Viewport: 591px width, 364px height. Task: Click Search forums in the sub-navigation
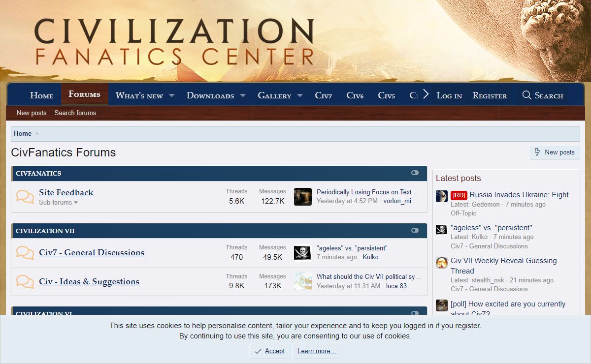(75, 113)
